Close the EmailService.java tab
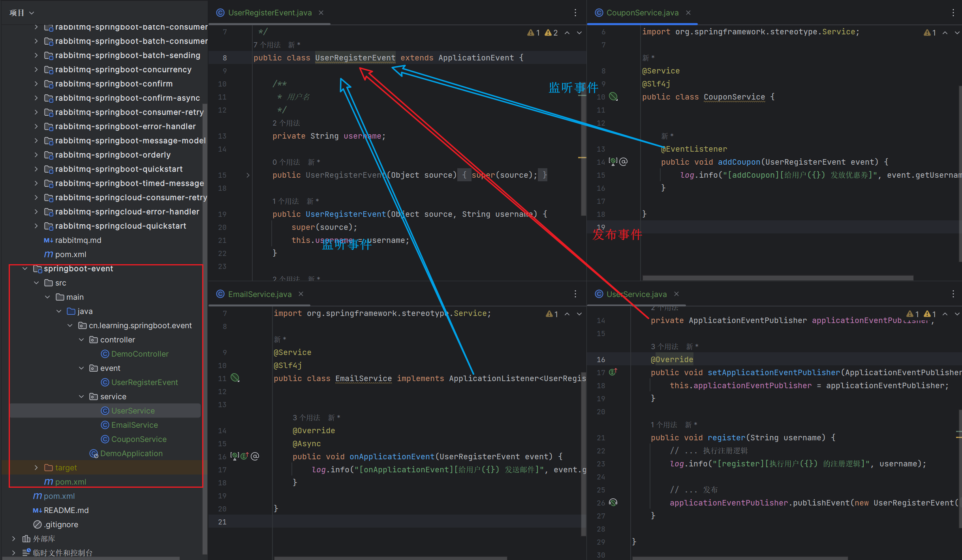This screenshot has width=962, height=560. (x=301, y=294)
